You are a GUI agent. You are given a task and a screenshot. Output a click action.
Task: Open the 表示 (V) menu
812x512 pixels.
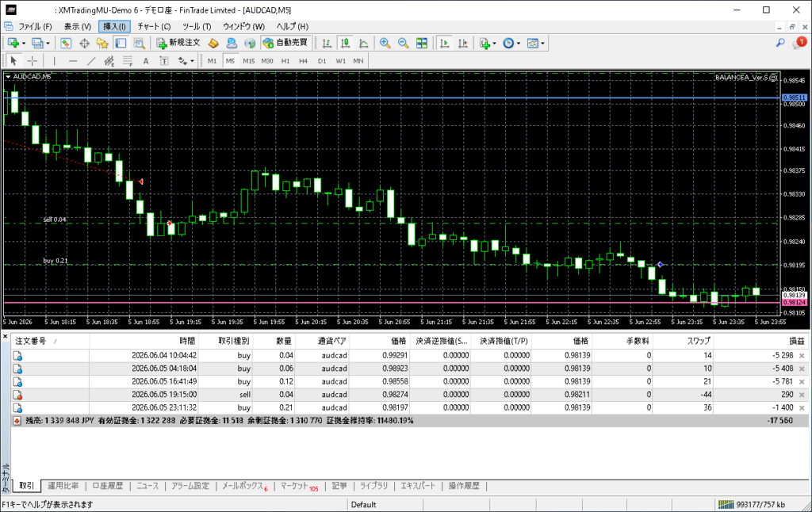(x=77, y=26)
